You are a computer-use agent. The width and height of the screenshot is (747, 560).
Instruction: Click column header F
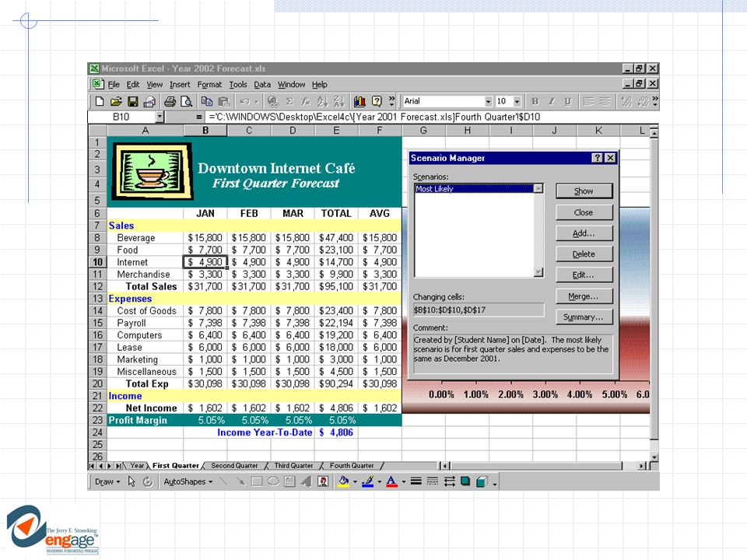tap(380, 131)
